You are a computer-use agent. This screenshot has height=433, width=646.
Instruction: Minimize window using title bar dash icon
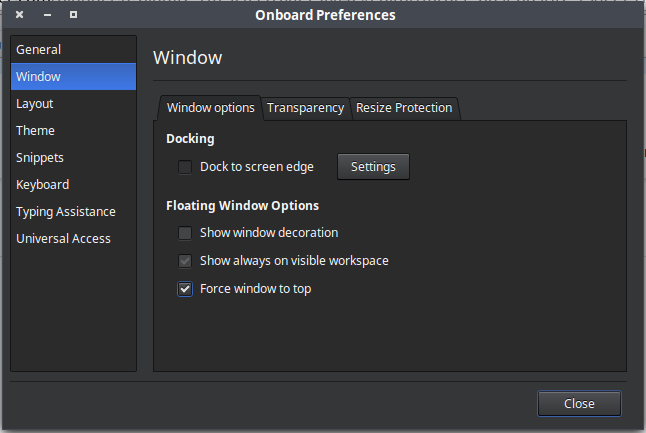pos(46,15)
